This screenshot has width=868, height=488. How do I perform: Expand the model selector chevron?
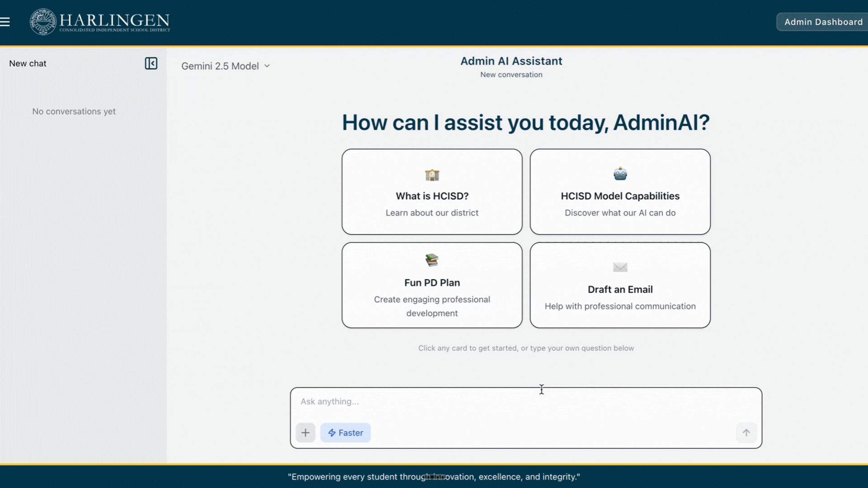point(267,66)
